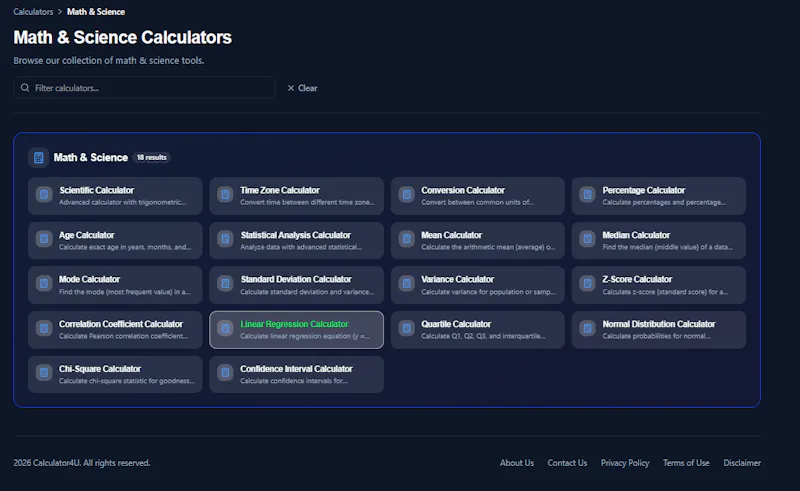This screenshot has height=491, width=800.
Task: Click the Chi-Square Calculator card icon
Action: 44,373
